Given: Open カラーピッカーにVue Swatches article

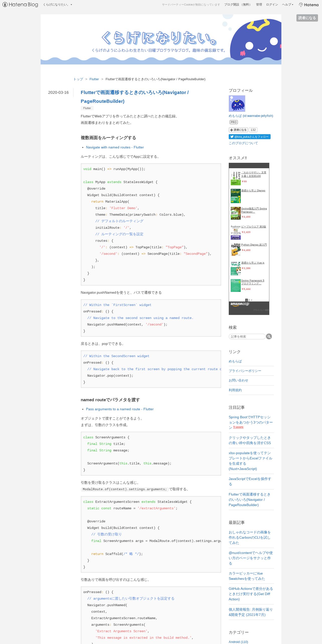Looking at the screenshot, I should tap(247, 576).
